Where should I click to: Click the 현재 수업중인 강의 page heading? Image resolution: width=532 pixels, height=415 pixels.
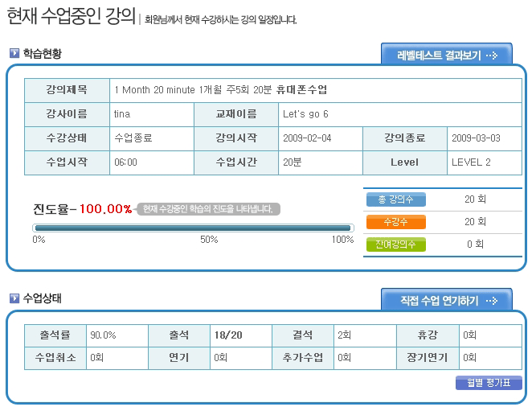click(69, 18)
